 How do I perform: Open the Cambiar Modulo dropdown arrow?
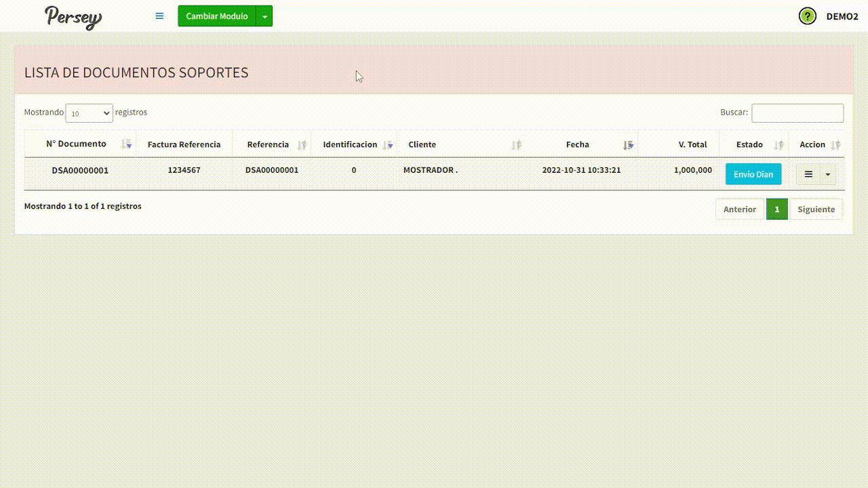click(264, 16)
